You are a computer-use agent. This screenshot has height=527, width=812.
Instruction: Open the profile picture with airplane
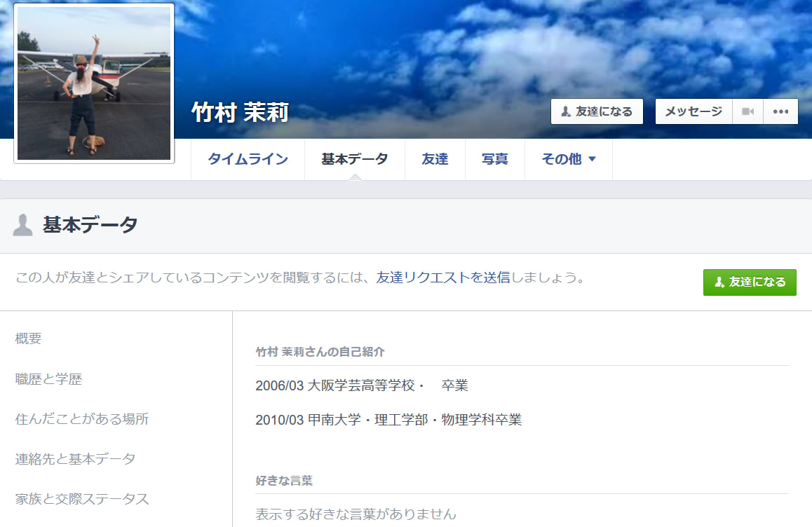click(94, 83)
